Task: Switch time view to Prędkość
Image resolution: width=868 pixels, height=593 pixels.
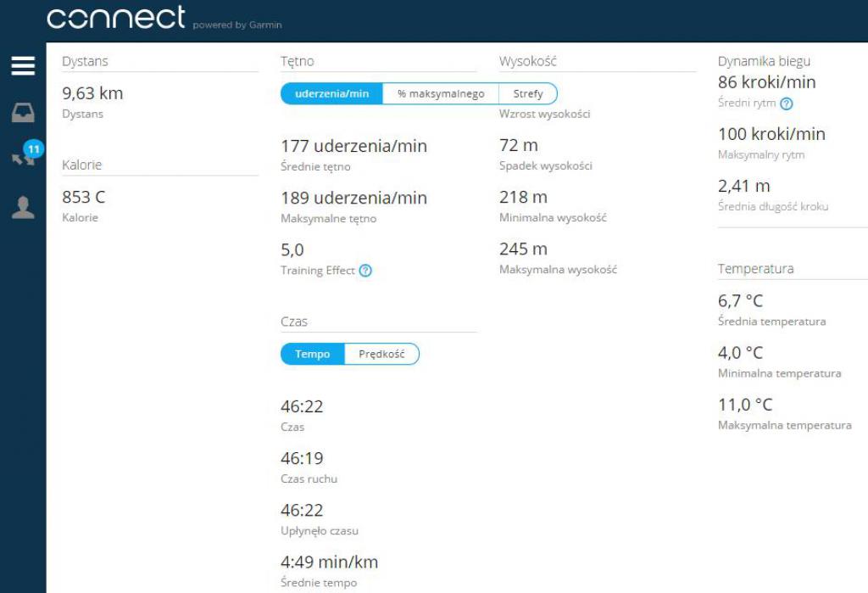Action: coord(381,354)
